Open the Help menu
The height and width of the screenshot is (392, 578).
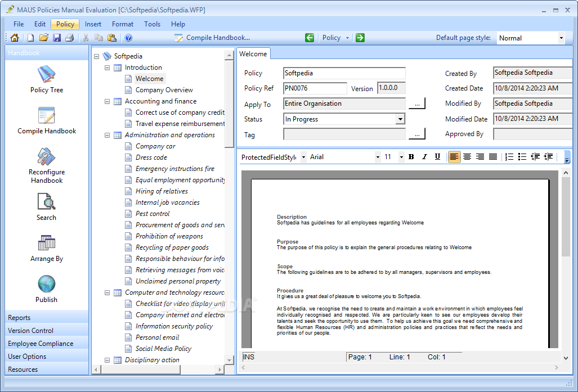tap(178, 24)
